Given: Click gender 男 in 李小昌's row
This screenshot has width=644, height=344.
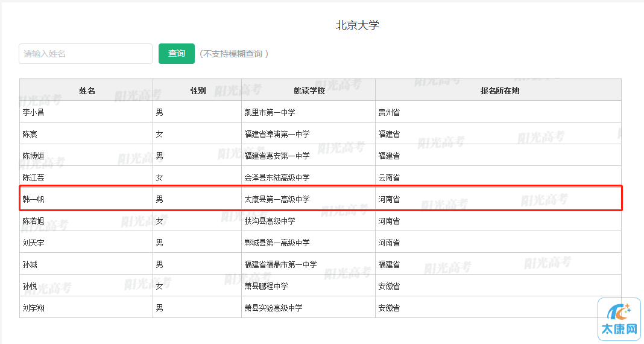Looking at the screenshot, I should [159, 112].
